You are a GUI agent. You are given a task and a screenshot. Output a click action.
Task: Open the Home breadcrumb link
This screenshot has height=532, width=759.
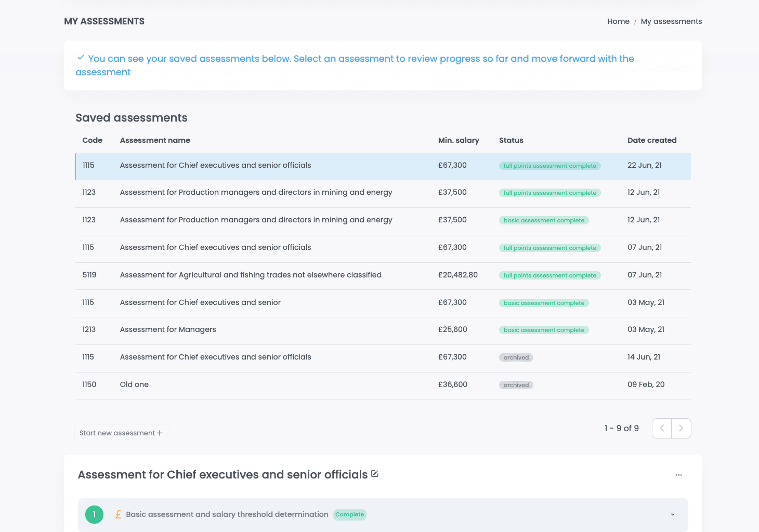(618, 21)
